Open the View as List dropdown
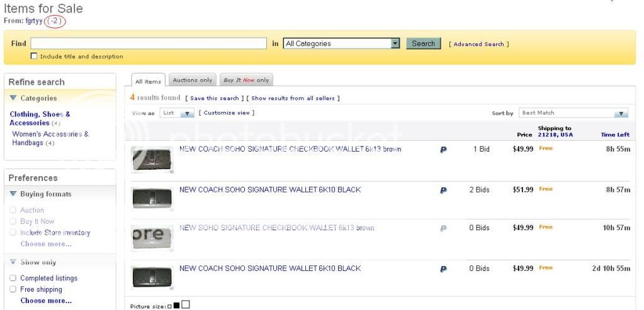 point(177,113)
